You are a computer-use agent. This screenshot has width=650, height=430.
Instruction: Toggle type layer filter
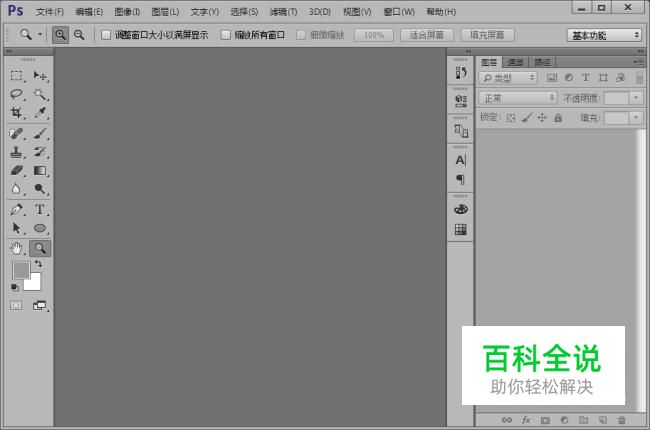tap(585, 78)
